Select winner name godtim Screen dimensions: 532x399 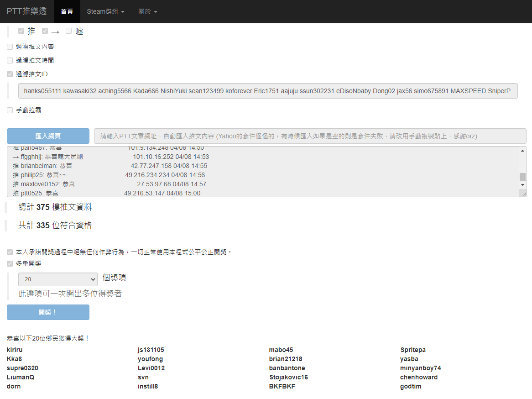(x=411, y=386)
